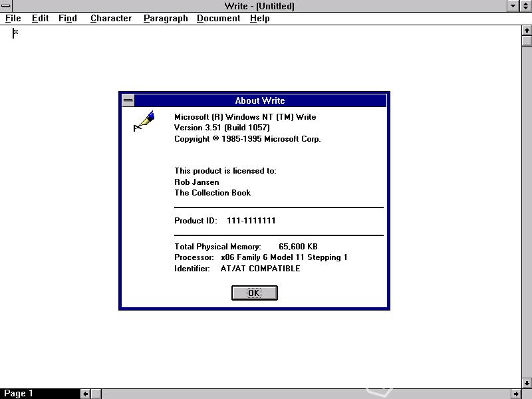Open the Find menu

tap(68, 19)
